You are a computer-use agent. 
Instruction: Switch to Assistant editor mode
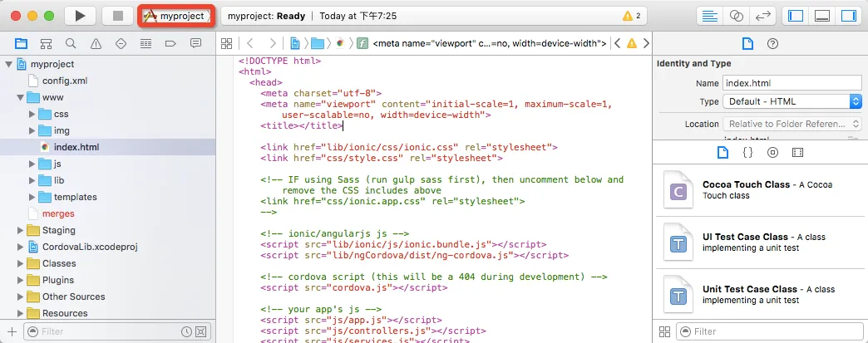point(737,16)
